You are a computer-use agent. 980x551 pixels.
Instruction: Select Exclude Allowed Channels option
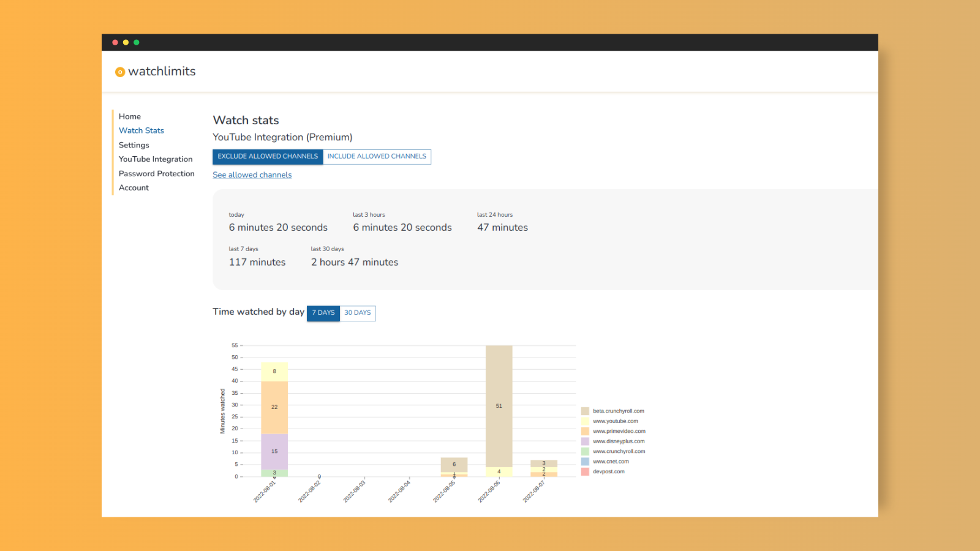coord(268,157)
